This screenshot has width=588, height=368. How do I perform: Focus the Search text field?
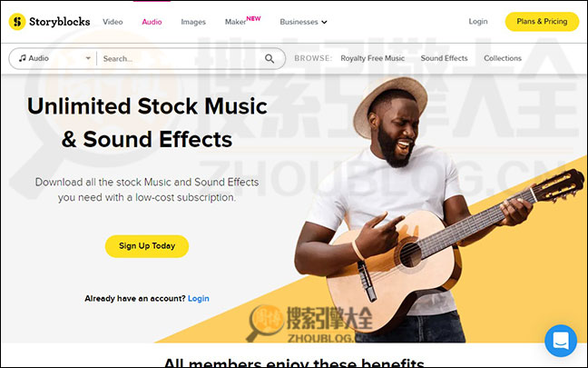(x=181, y=58)
